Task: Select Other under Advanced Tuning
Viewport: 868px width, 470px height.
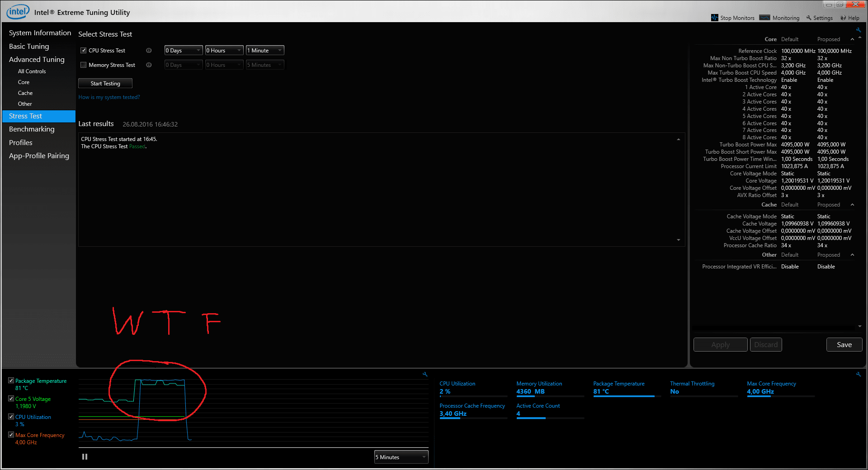Action: 25,104
